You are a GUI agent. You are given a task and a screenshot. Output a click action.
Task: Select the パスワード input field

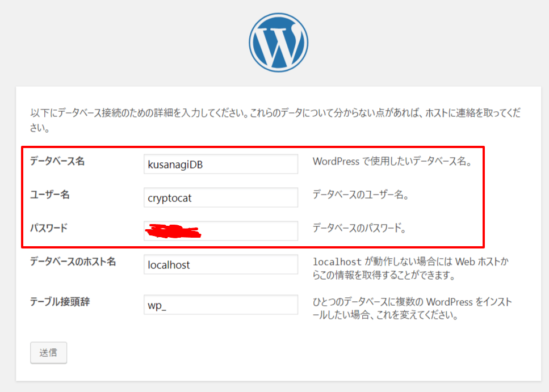[250, 231]
